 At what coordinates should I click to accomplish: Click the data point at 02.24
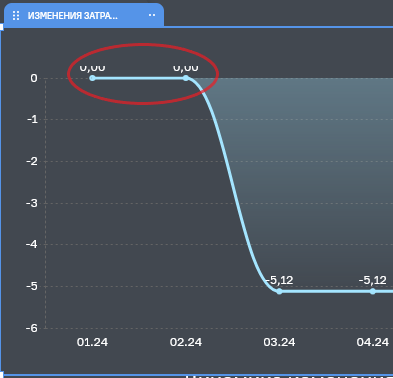(x=186, y=78)
